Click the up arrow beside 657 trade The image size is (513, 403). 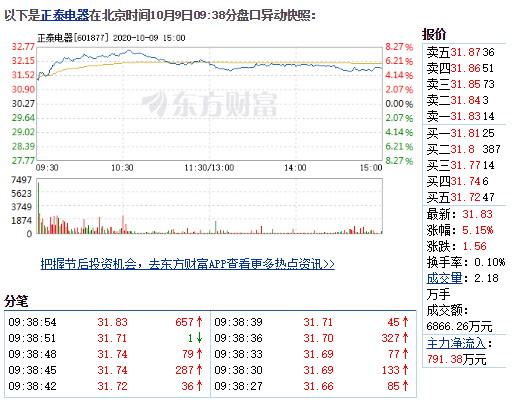click(199, 322)
